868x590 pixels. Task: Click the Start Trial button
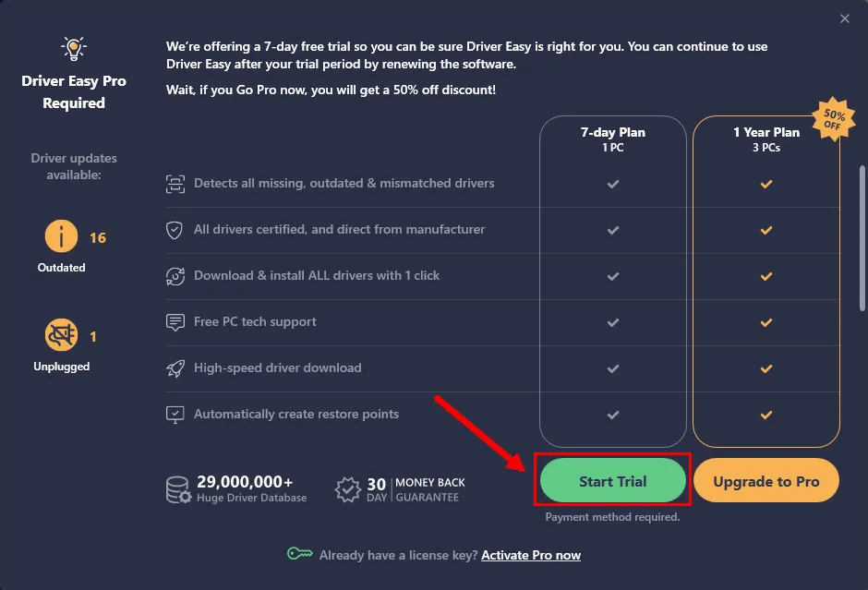(612, 481)
